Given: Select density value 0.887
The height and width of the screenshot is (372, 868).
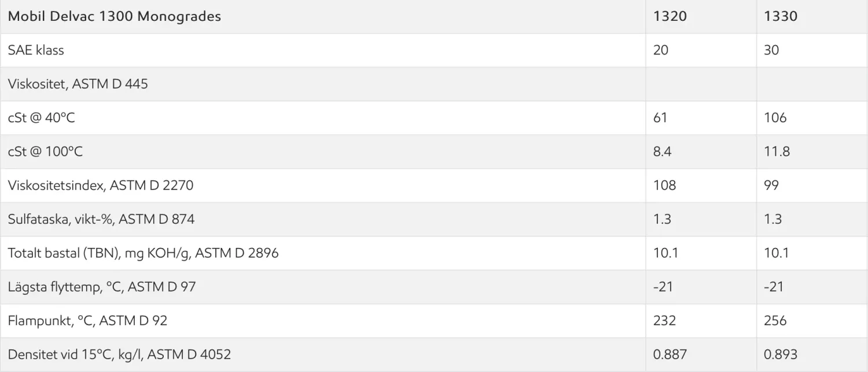Looking at the screenshot, I should (670, 355).
